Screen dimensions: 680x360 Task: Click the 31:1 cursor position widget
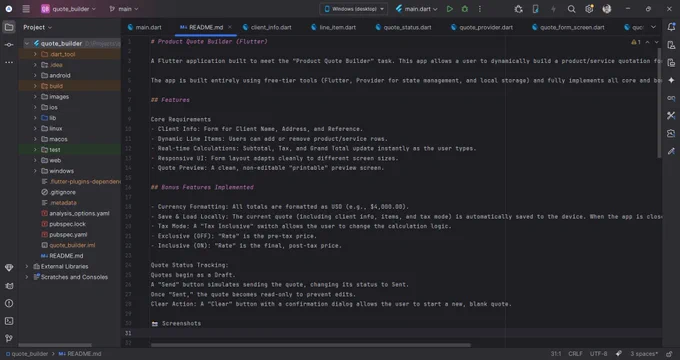tap(556, 353)
